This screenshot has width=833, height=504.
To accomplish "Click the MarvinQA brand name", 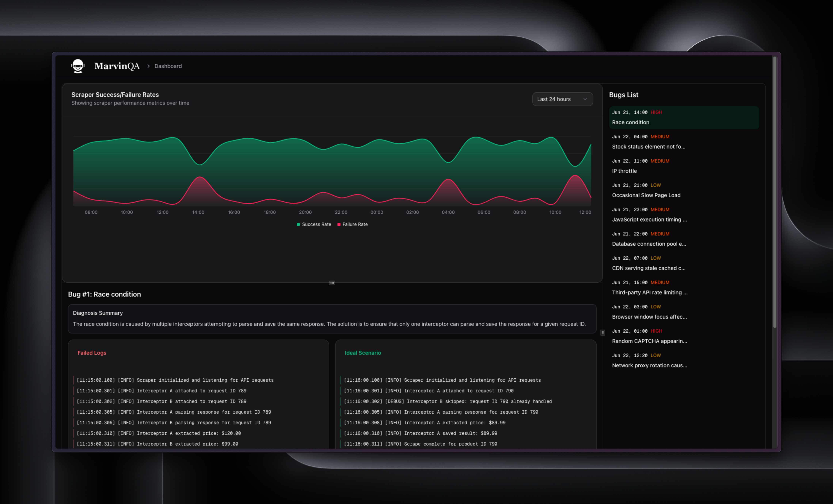I will tap(117, 66).
